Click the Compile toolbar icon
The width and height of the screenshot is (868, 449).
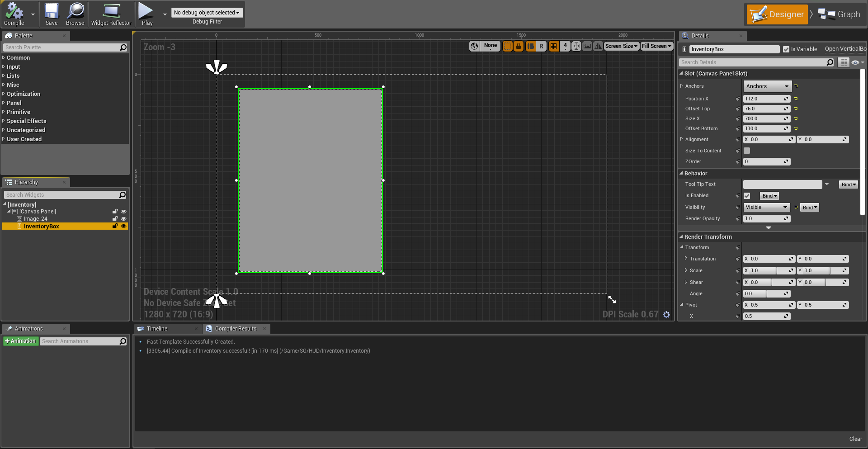[x=14, y=14]
